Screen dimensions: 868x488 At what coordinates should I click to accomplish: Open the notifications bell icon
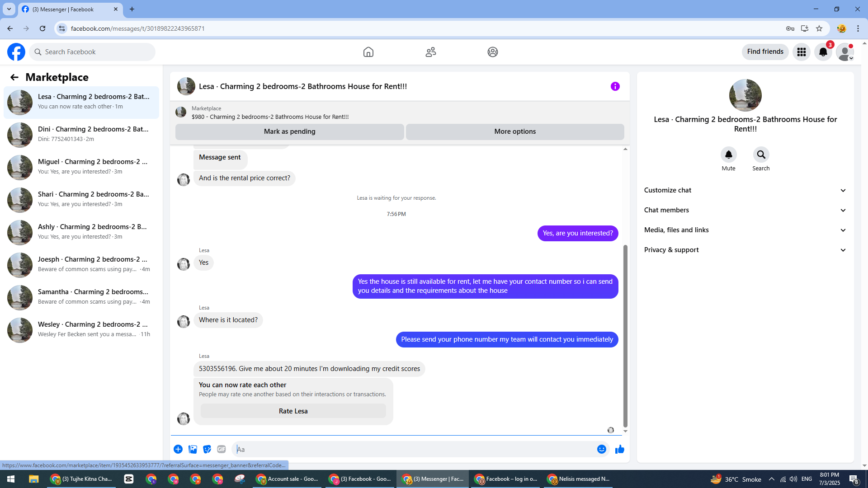[823, 52]
